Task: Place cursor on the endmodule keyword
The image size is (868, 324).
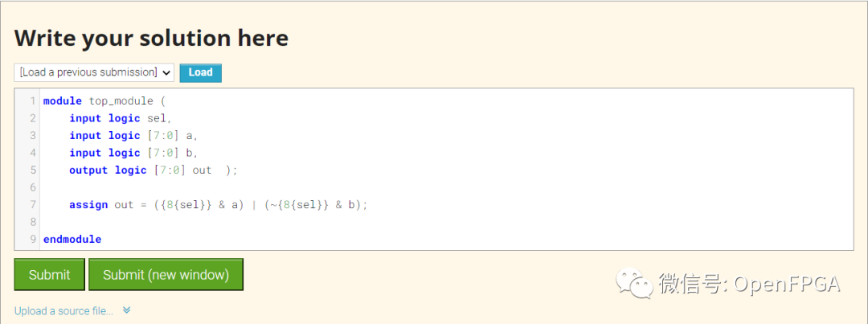Action: (72, 240)
